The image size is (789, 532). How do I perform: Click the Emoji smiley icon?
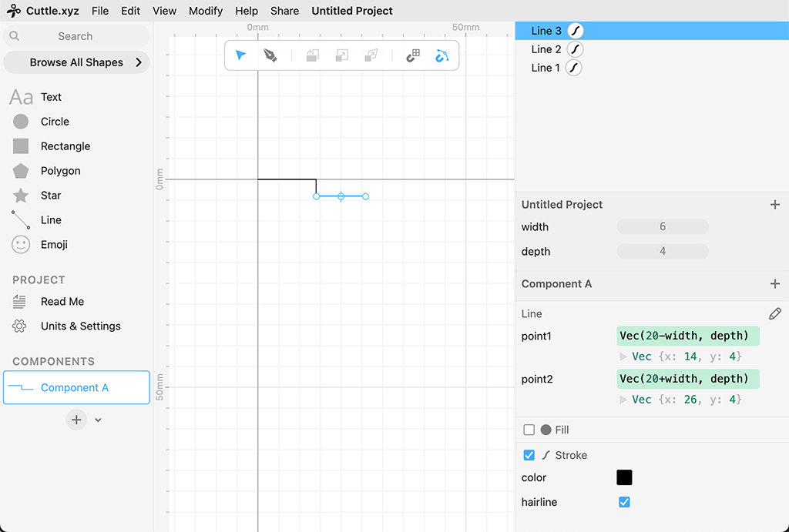point(21,244)
